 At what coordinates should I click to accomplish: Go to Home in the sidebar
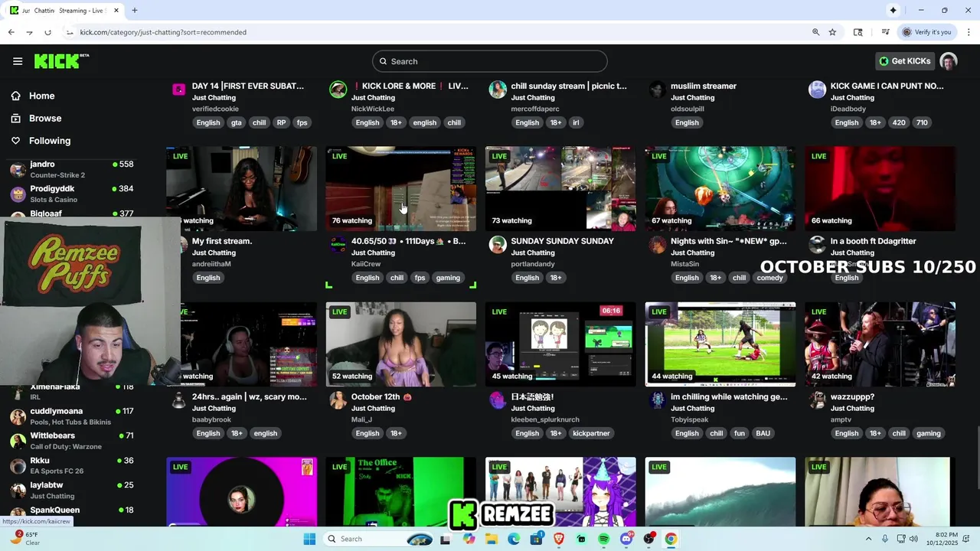pyautogui.click(x=42, y=96)
